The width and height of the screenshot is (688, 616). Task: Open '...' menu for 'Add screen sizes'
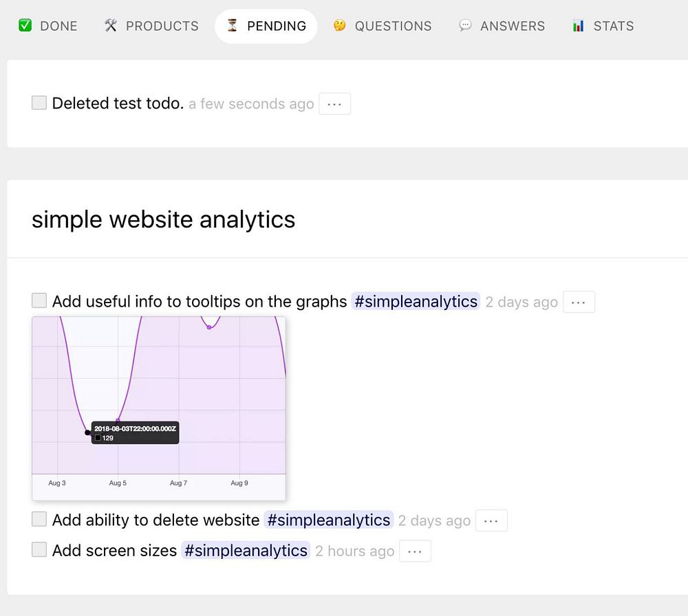(415, 551)
